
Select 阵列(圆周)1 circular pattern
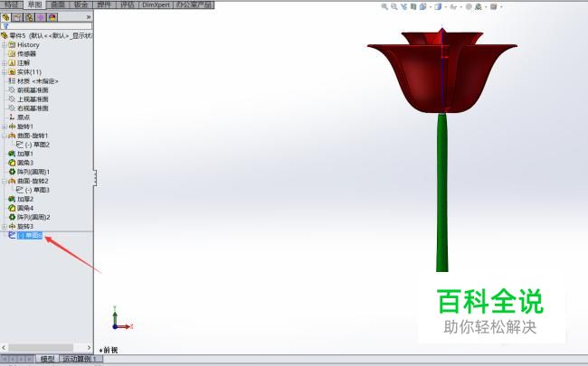(29, 172)
